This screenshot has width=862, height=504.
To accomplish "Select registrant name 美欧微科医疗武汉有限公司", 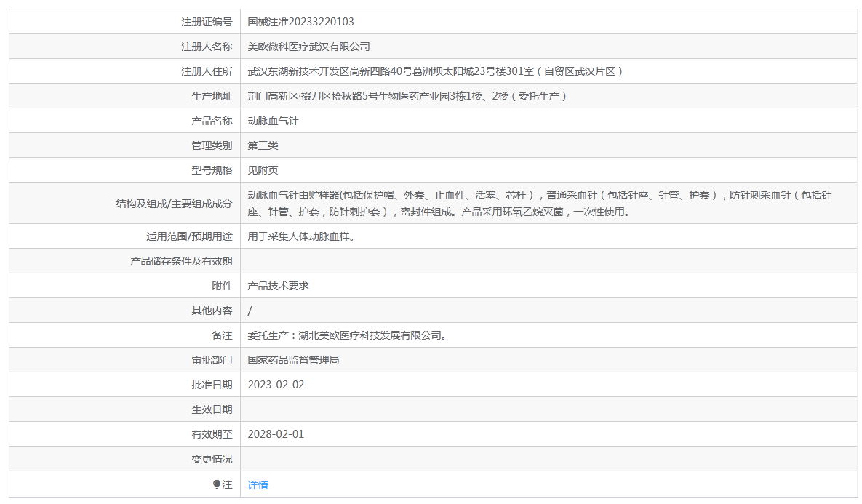I will point(308,47).
